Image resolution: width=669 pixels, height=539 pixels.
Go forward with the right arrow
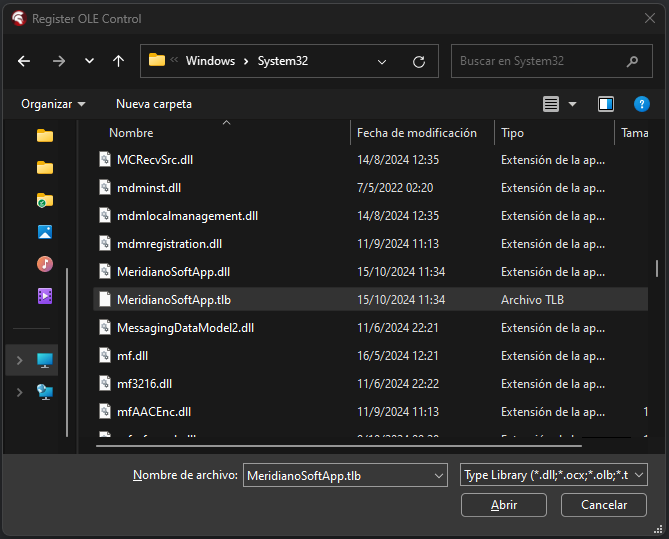(59, 61)
